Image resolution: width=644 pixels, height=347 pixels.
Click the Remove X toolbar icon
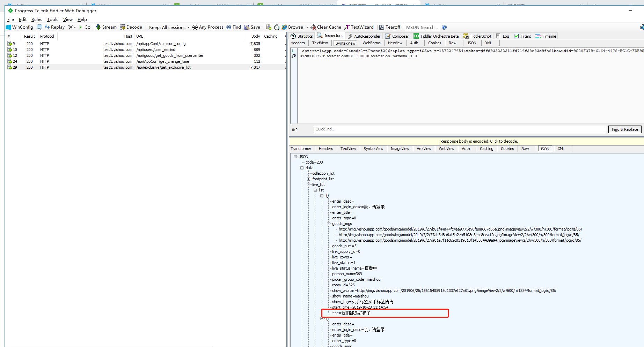(x=71, y=27)
